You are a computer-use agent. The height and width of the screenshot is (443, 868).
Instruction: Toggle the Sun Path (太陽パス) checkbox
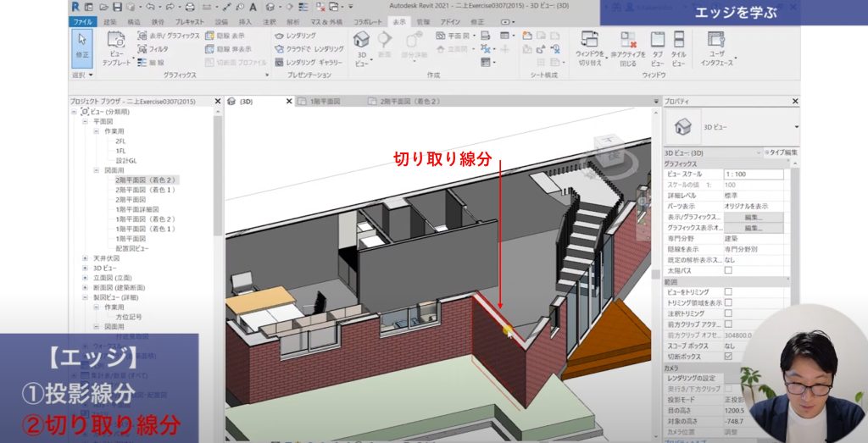(728, 270)
